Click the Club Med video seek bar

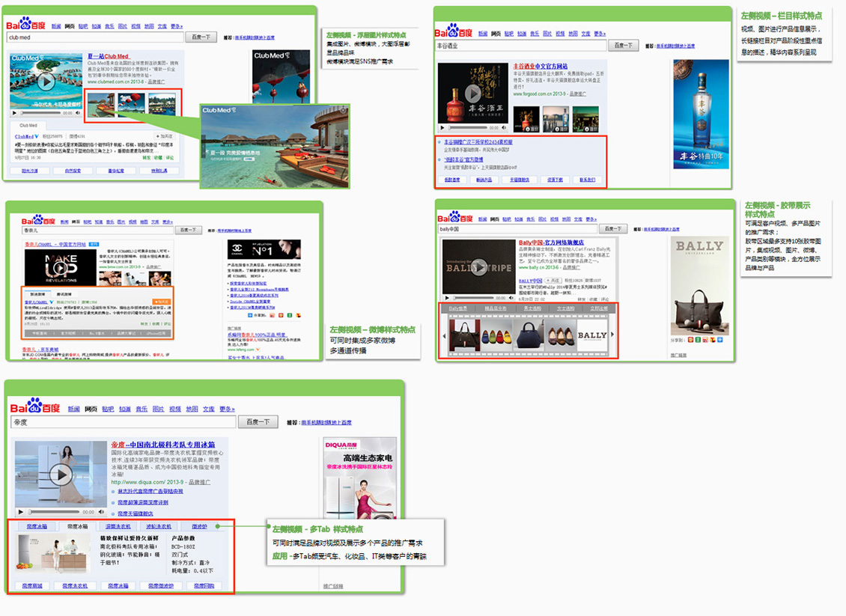[x=40, y=113]
